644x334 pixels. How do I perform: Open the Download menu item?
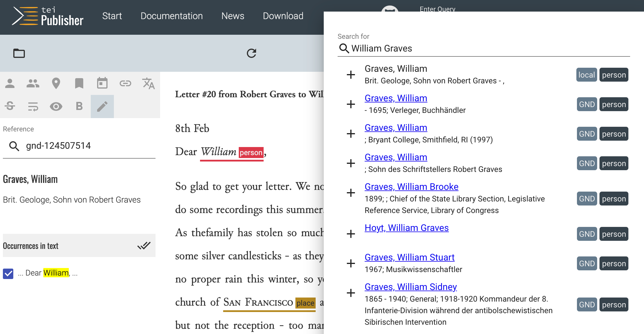(x=283, y=16)
